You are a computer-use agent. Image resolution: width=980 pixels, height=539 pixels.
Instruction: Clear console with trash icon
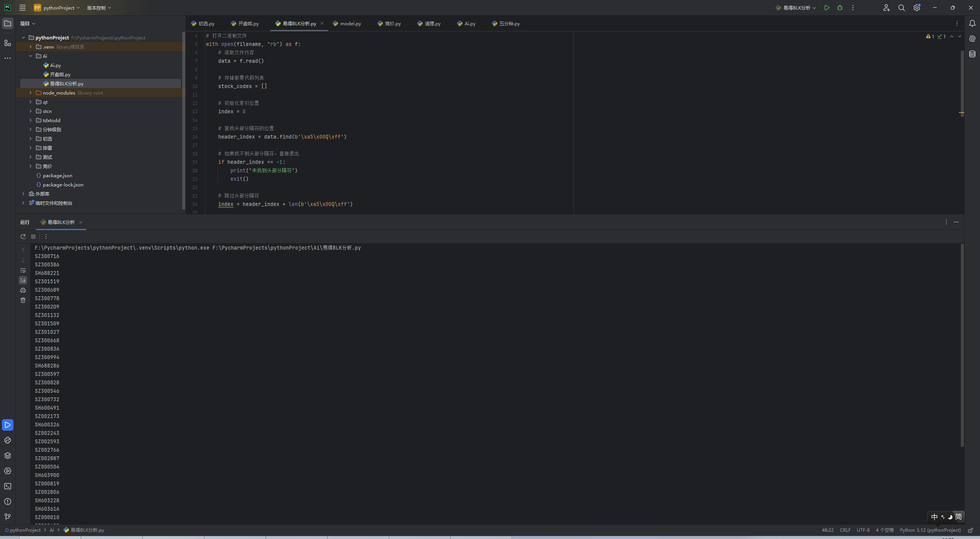pos(23,300)
